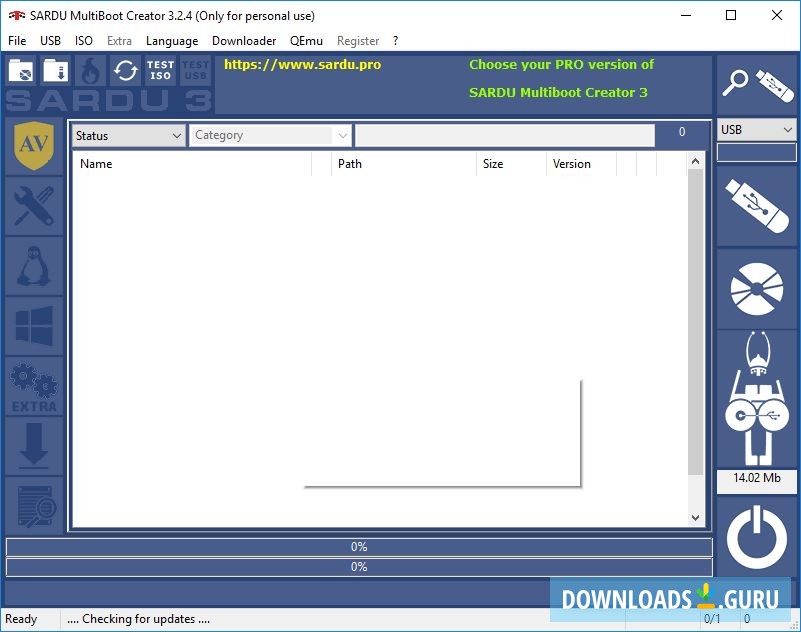Open the Downloader menu
The image size is (801, 632).
coord(244,41)
